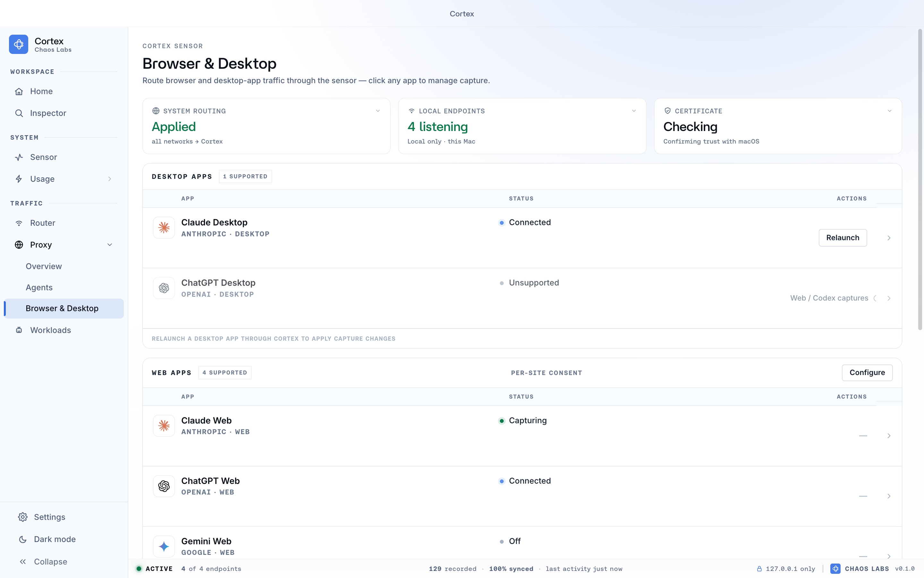Switch to Dark mode

[64, 539]
